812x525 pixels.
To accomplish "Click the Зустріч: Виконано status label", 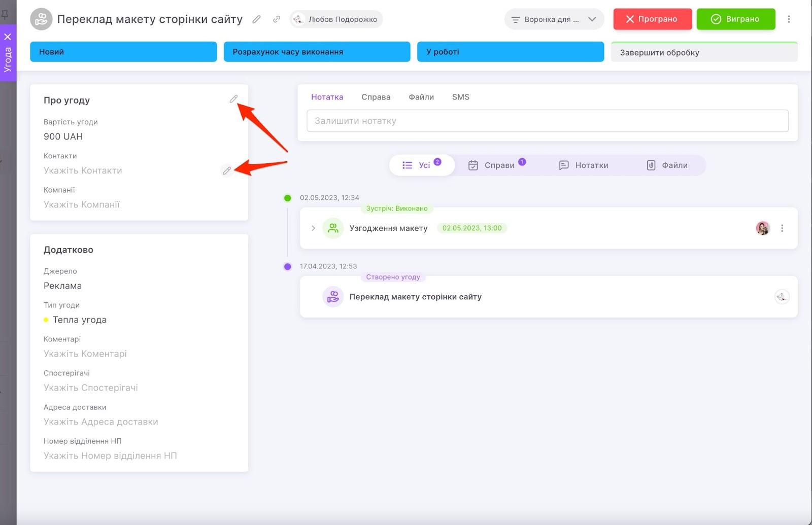I will [397, 208].
